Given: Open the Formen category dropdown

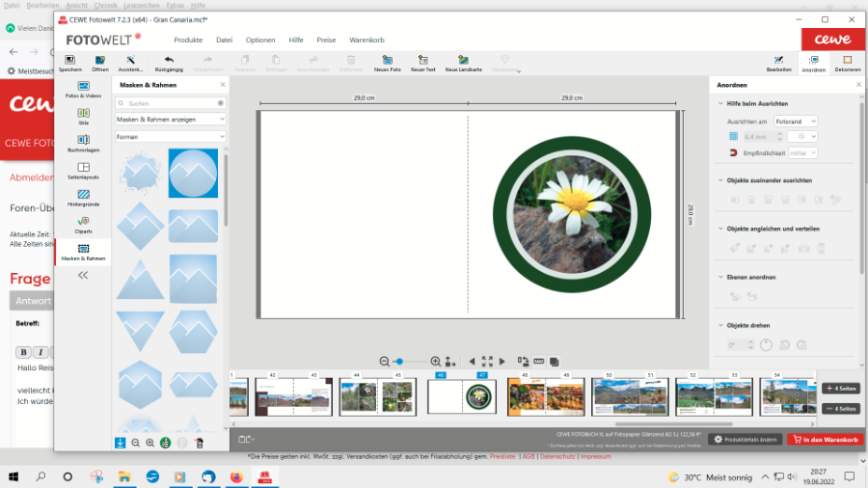Looking at the screenshot, I should pos(170,137).
